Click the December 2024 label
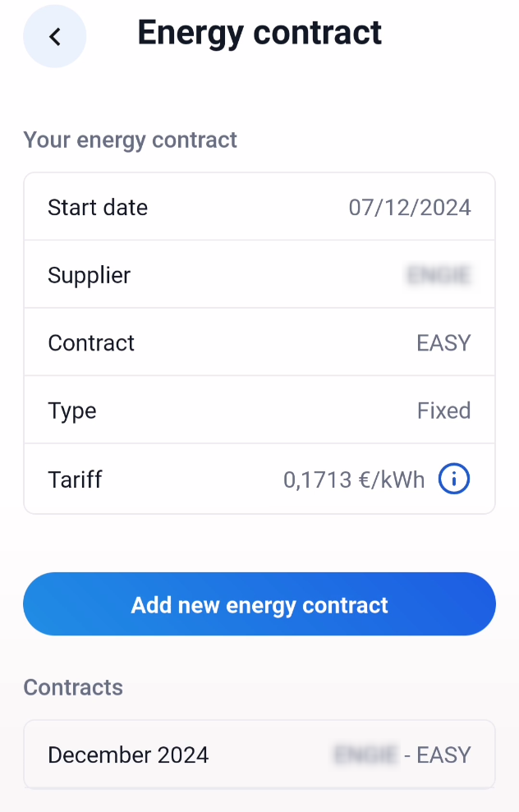This screenshot has width=519, height=812. [128, 755]
